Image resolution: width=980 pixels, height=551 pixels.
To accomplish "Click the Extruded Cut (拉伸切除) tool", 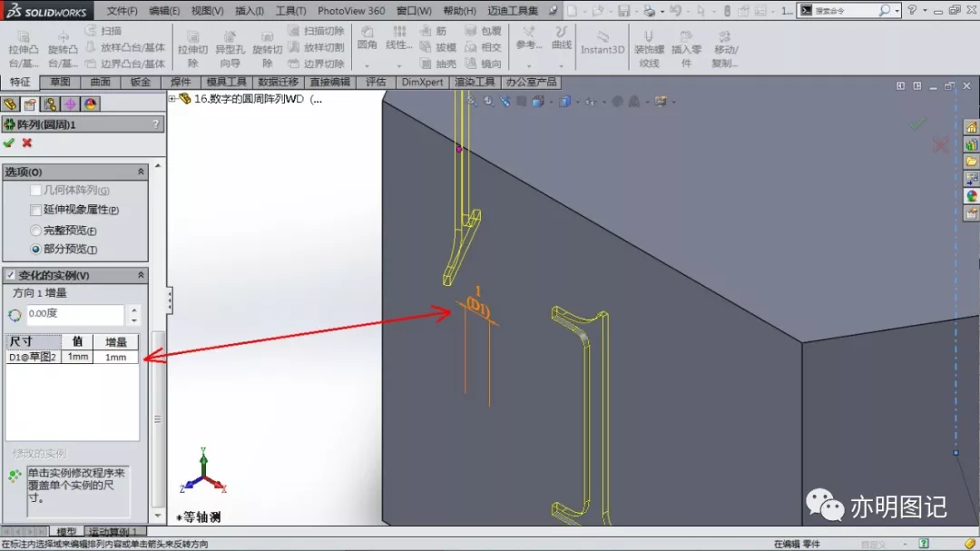I will pyautogui.click(x=192, y=48).
